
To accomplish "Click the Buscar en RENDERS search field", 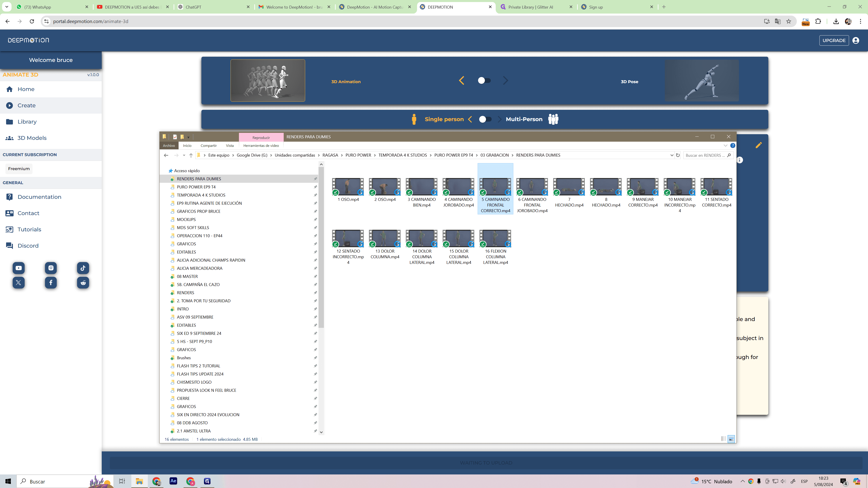I will 708,155.
